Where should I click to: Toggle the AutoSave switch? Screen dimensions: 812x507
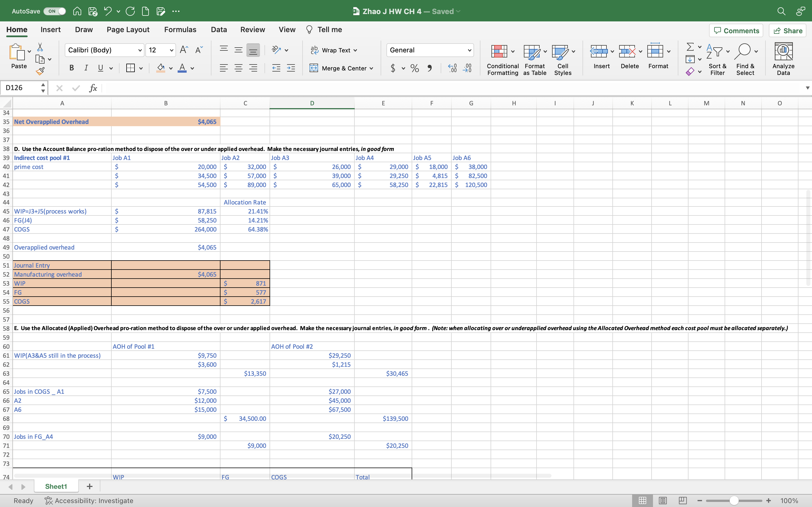pos(55,11)
